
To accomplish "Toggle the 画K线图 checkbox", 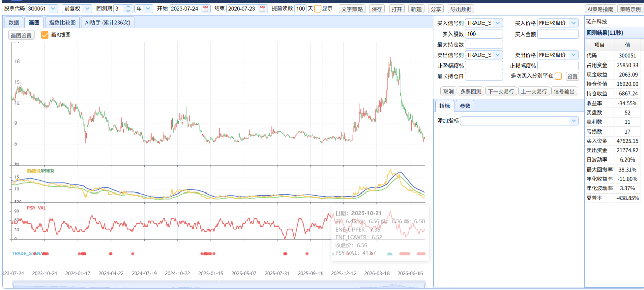I will pos(45,35).
